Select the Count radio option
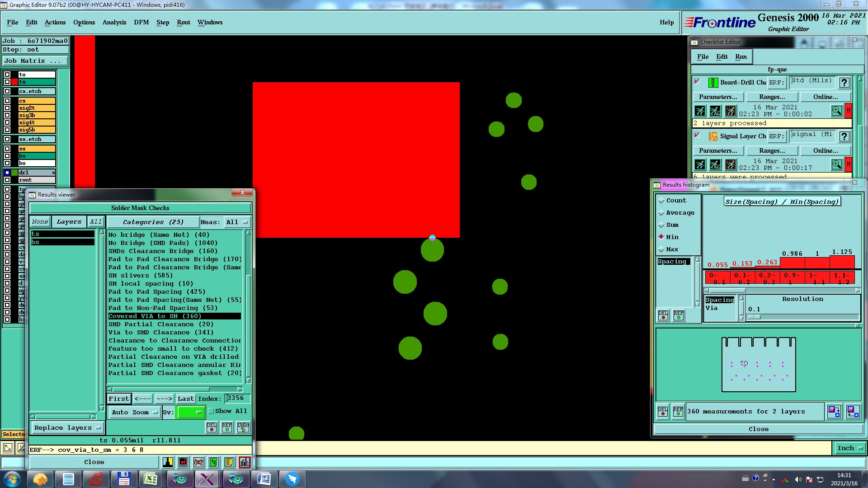This screenshot has width=868, height=488. [x=661, y=201]
